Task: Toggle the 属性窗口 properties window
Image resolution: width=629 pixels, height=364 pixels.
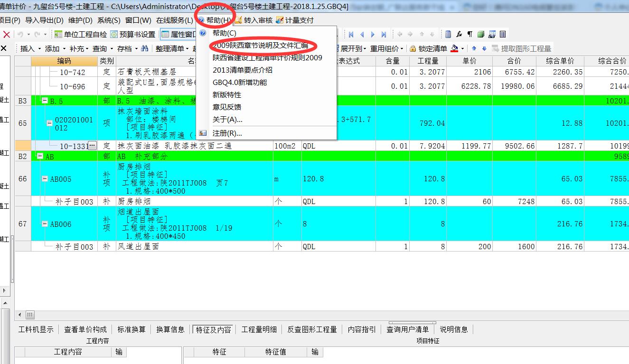Action: pyautogui.click(x=178, y=34)
